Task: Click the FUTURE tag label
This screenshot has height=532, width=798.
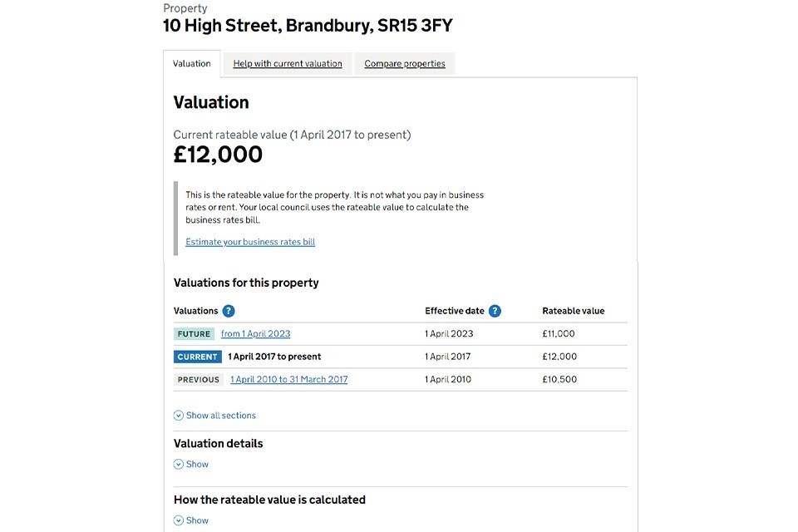Action: 194,334
